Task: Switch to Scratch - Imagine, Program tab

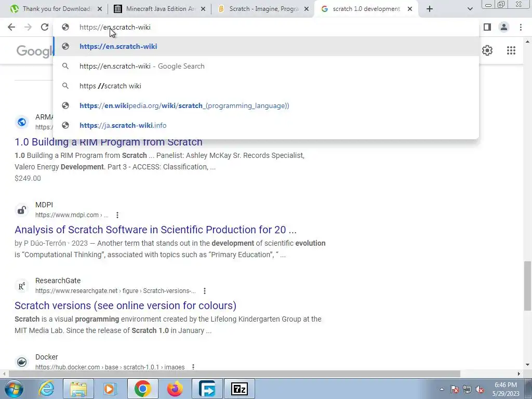Action: point(263,9)
